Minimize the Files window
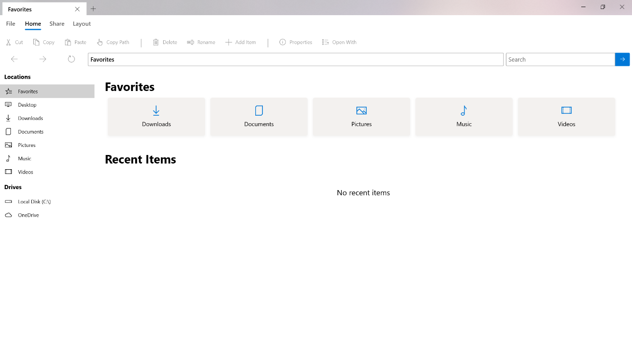The image size is (632, 364). tap(583, 7)
